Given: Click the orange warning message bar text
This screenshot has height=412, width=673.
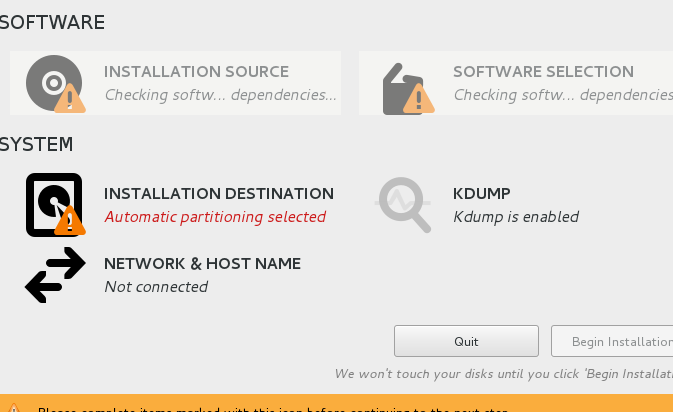Looking at the screenshot, I should pyautogui.click(x=273, y=409).
